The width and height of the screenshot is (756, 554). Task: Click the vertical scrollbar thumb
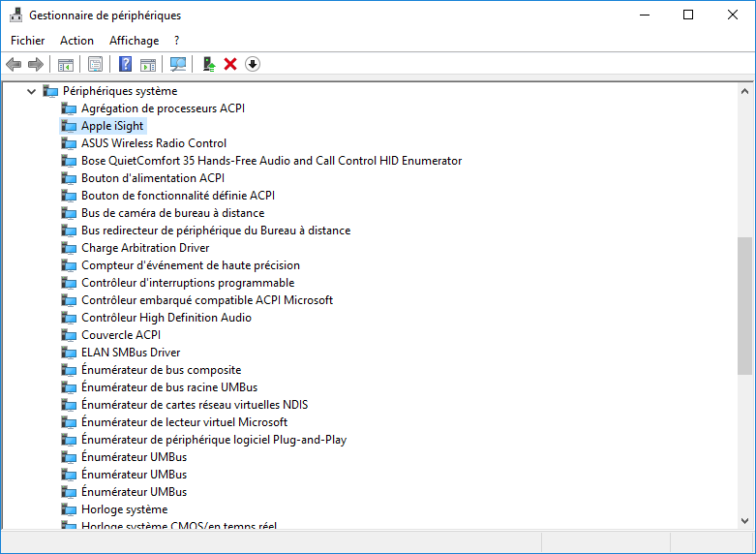[x=744, y=305]
